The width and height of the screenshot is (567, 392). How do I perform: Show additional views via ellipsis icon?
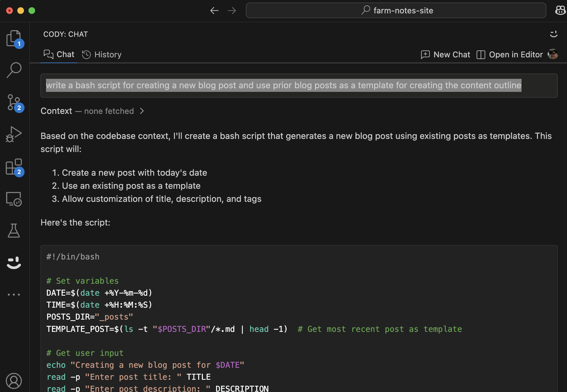coord(14,294)
